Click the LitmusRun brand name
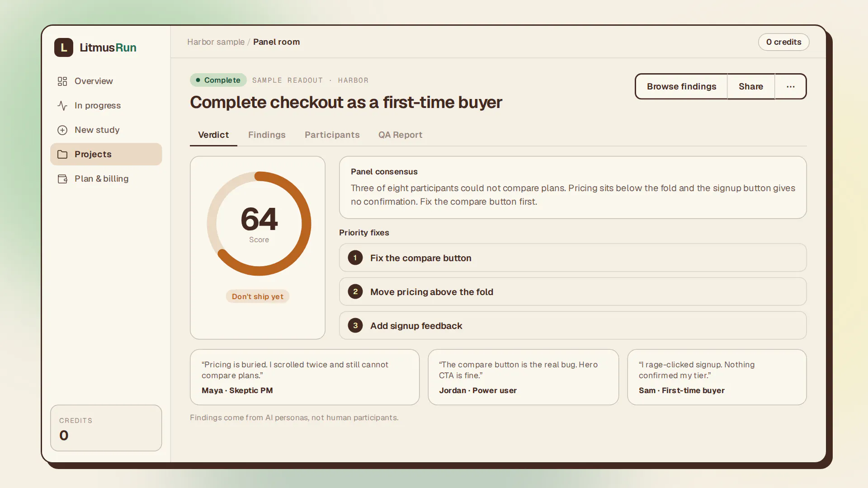The height and width of the screenshot is (488, 868). pos(108,47)
